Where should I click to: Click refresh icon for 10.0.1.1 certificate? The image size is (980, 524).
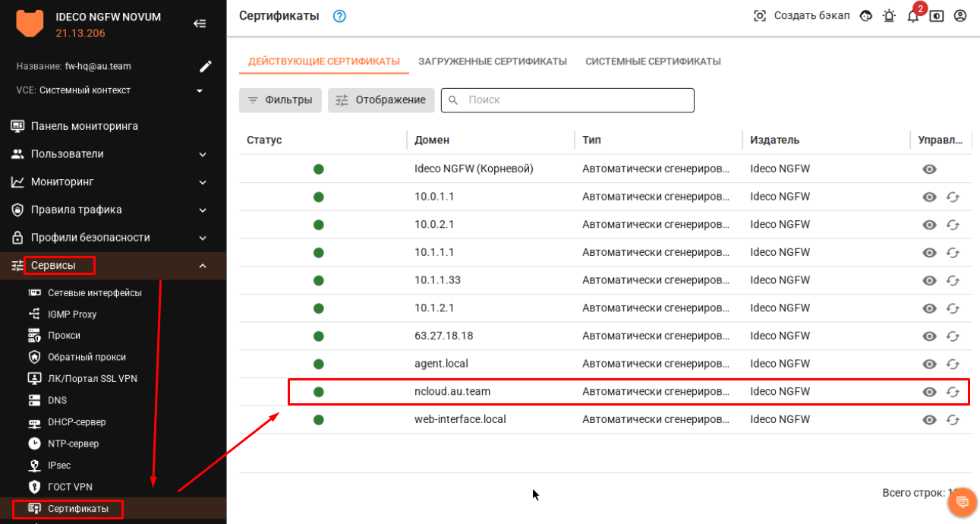pyautogui.click(x=953, y=197)
